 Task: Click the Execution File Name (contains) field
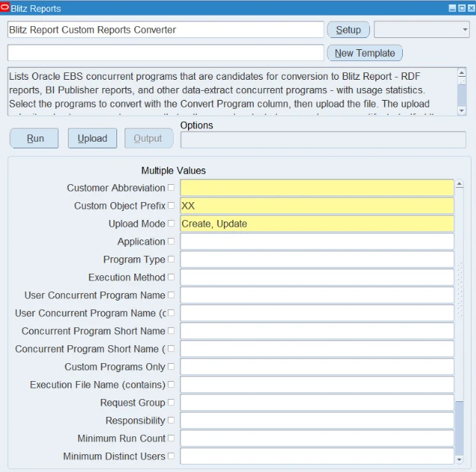point(317,384)
